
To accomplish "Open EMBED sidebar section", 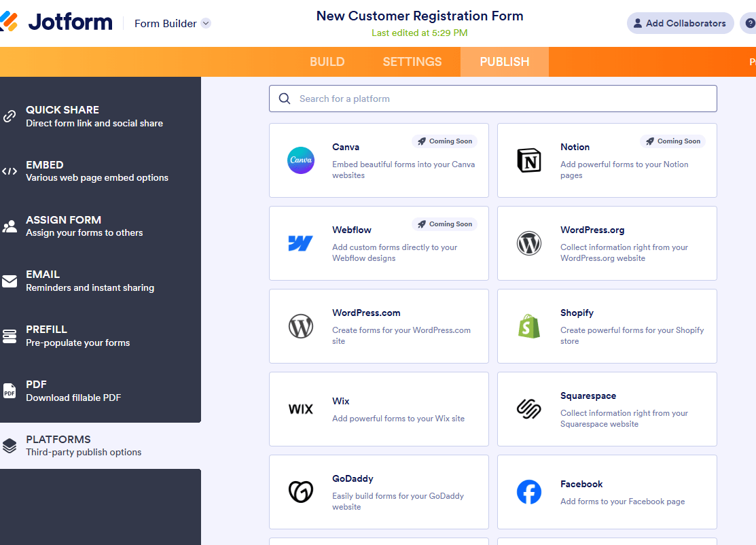I will coord(101,171).
